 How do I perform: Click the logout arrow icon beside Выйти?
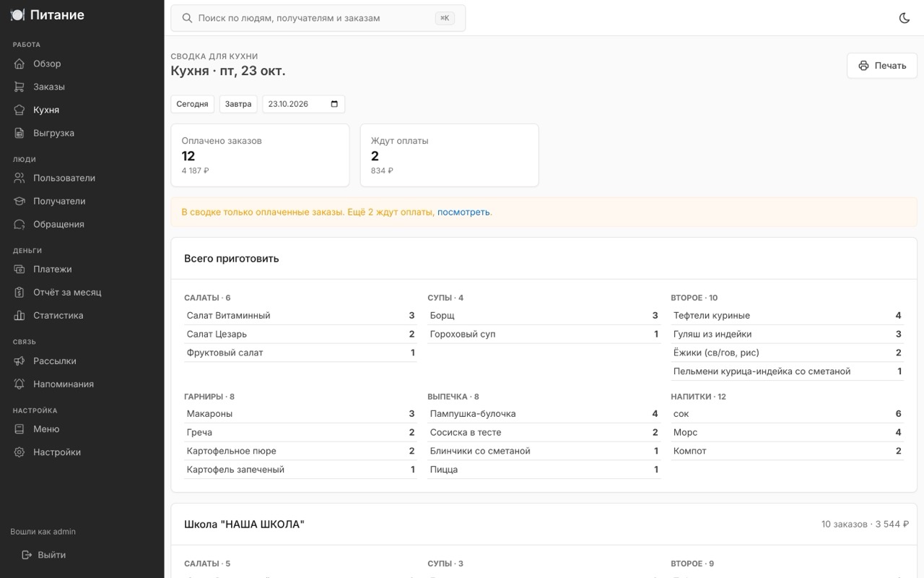coord(27,555)
